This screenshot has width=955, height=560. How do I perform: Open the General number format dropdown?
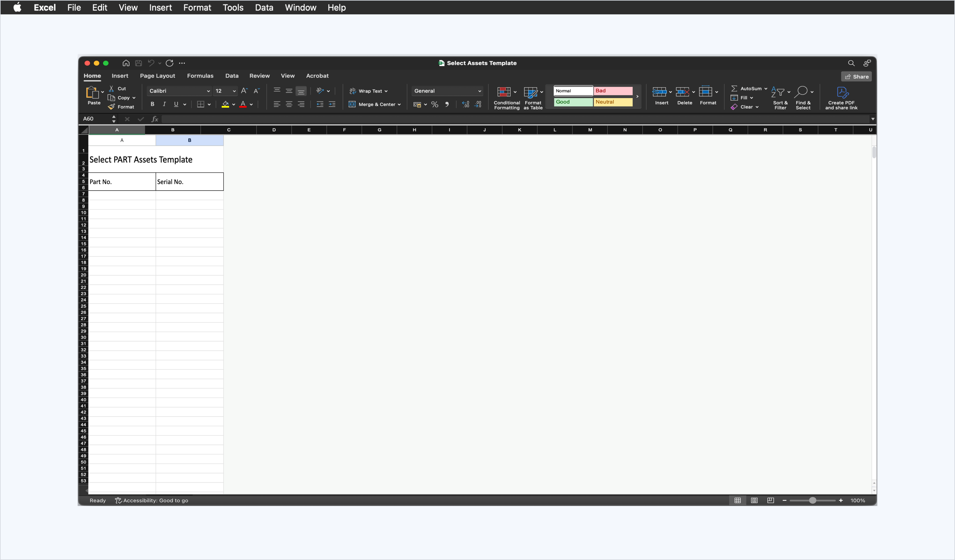pos(479,91)
